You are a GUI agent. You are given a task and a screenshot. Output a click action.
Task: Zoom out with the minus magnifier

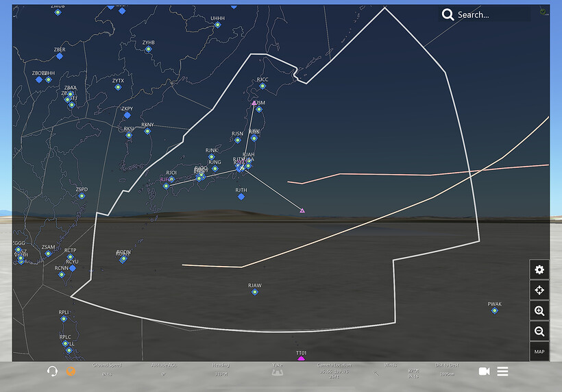(x=539, y=331)
